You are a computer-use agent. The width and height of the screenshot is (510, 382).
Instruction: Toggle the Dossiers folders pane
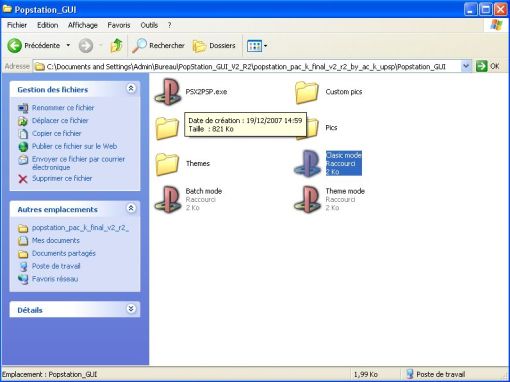coord(214,46)
